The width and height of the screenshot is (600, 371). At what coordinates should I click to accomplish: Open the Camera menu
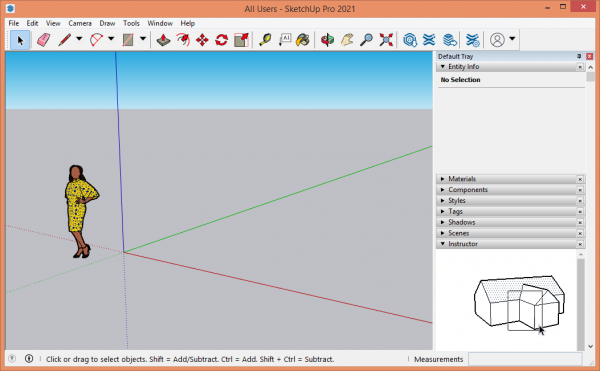(x=80, y=23)
